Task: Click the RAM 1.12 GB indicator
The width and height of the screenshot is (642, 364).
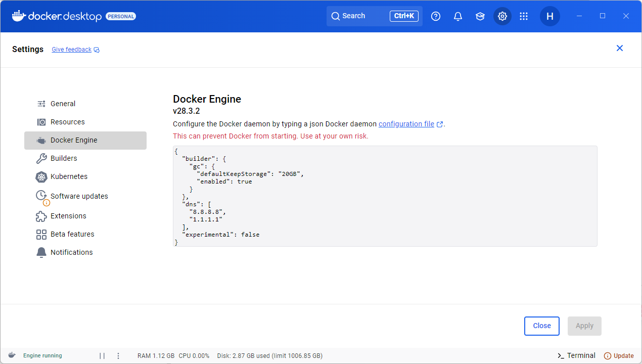Action: tap(156, 356)
